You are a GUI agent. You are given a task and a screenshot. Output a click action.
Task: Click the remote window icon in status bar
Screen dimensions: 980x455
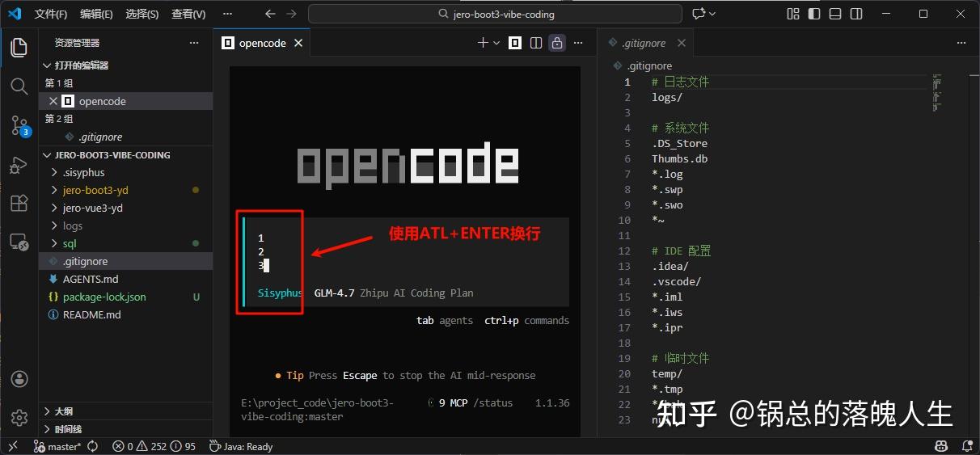coord(13,446)
